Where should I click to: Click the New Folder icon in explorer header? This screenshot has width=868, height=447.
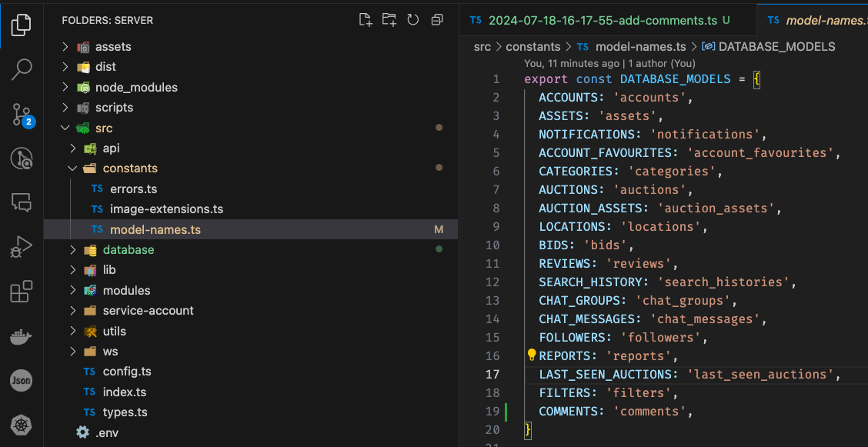pyautogui.click(x=389, y=20)
